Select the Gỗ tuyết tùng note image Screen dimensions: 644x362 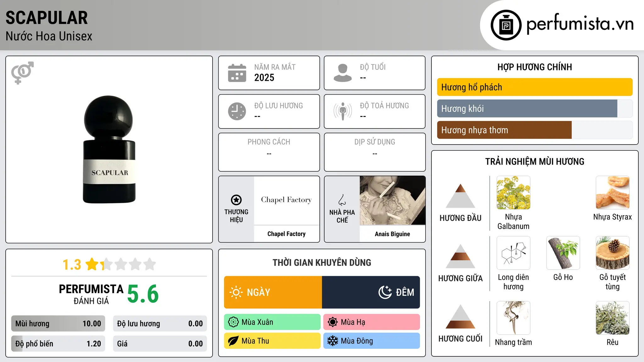613,253
